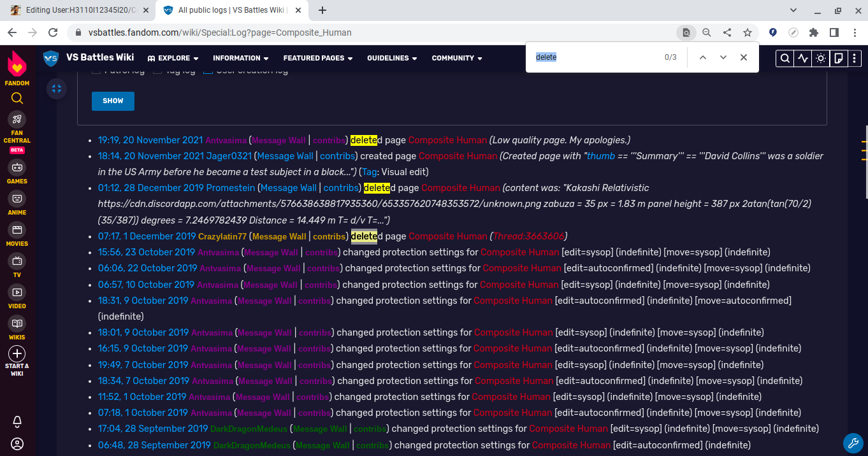Expand the Explore dropdown menu
The image size is (868, 456).
173,58
